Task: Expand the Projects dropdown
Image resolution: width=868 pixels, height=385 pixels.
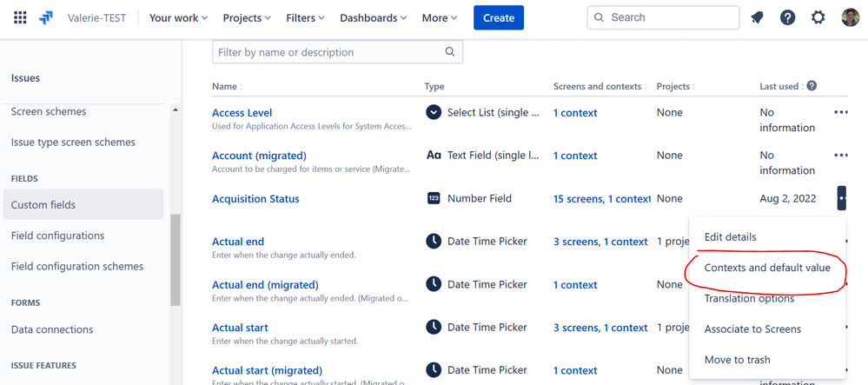Action: pyautogui.click(x=247, y=17)
